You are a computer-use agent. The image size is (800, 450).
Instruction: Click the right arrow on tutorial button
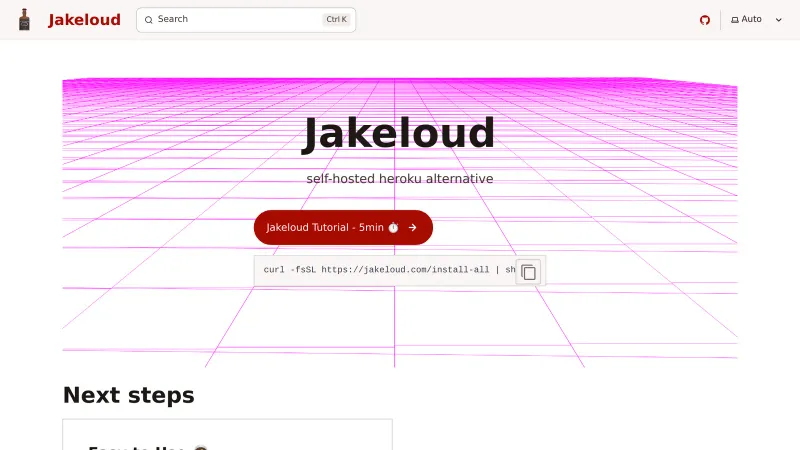click(x=412, y=228)
